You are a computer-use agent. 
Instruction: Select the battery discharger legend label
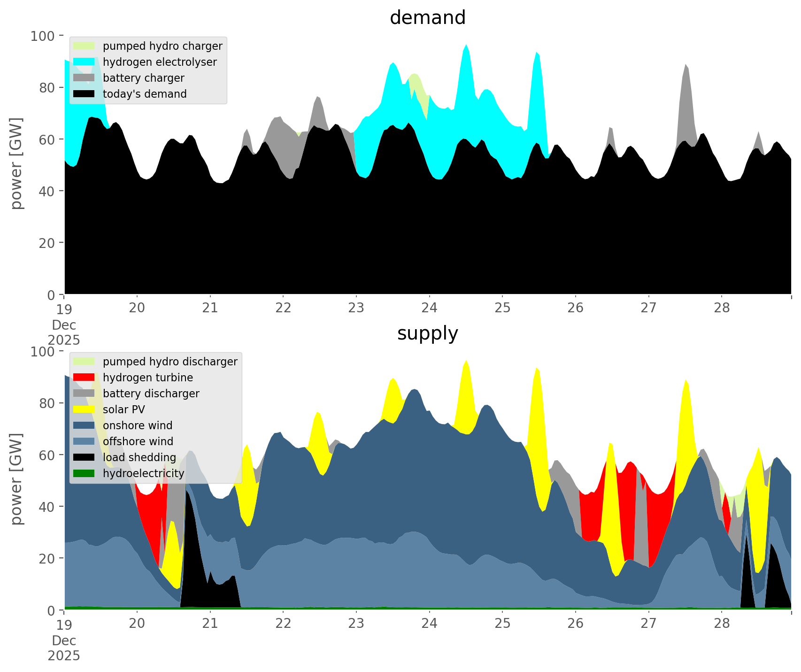pyautogui.click(x=151, y=394)
